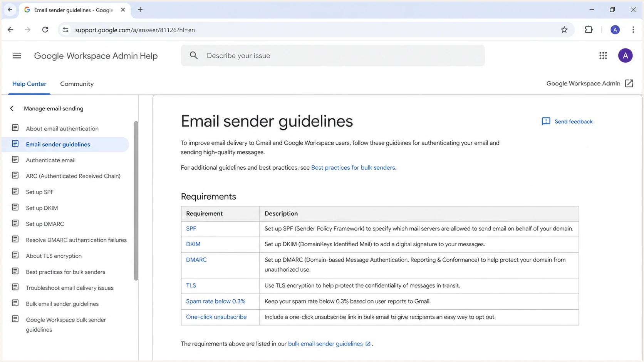Click the browser address bar URL
Screen dimensions: 644x362
135,30
